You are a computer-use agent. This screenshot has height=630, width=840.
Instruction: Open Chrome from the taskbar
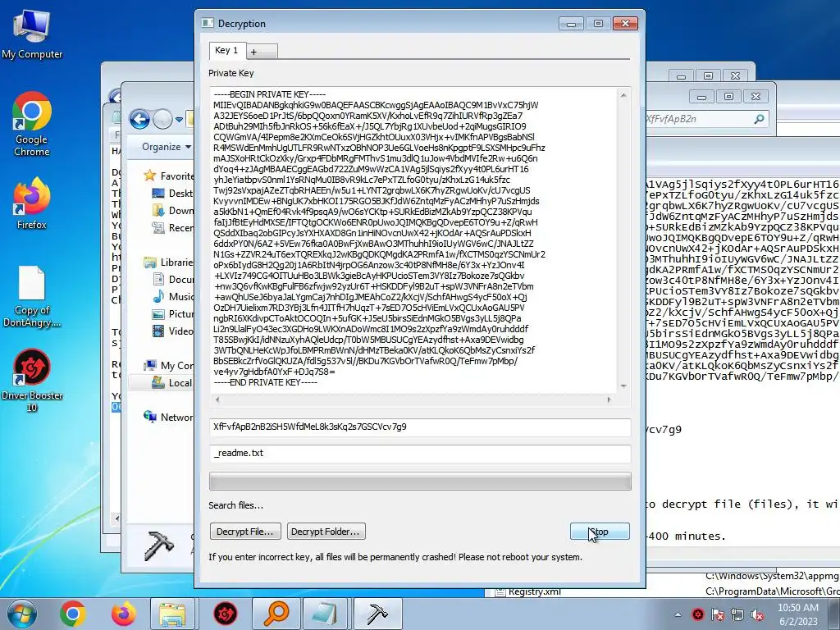coord(73,614)
